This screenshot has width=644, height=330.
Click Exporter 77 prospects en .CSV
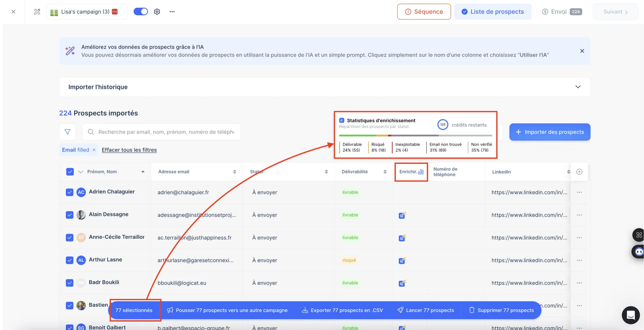342,310
